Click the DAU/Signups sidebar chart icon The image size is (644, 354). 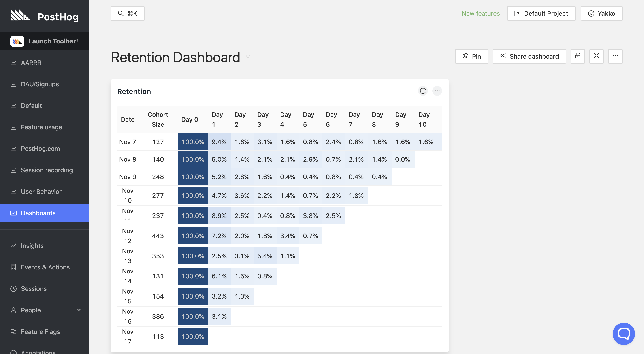[12, 84]
